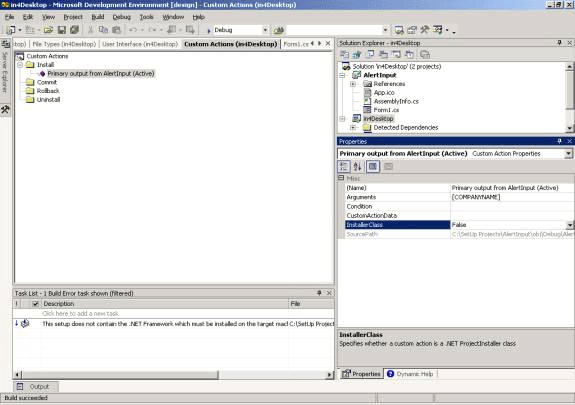
Task: Click the Description column header in Task List
Action: (x=165, y=304)
